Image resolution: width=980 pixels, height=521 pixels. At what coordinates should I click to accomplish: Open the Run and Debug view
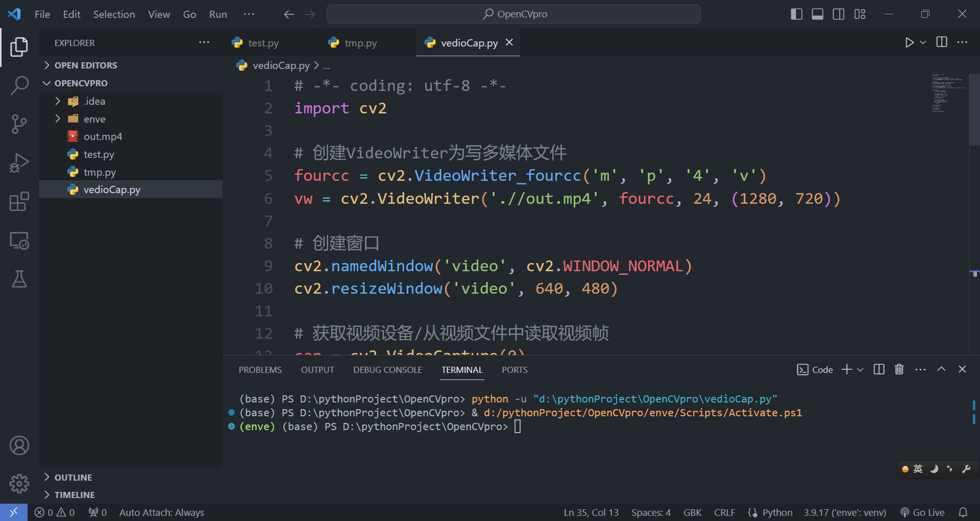click(x=19, y=163)
